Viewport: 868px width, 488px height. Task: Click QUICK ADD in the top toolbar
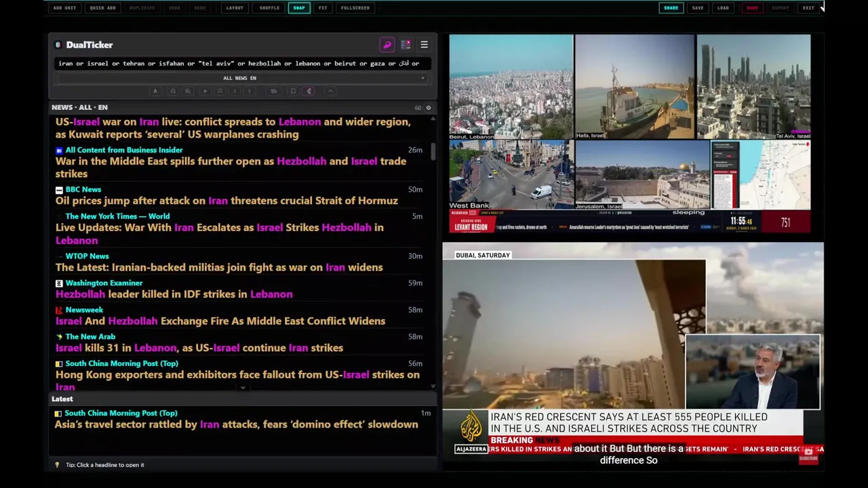click(103, 7)
